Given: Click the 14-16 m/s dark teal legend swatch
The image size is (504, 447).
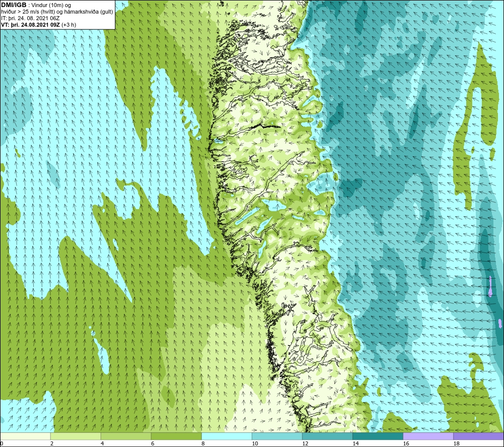Looking at the screenshot, I should (377, 436).
